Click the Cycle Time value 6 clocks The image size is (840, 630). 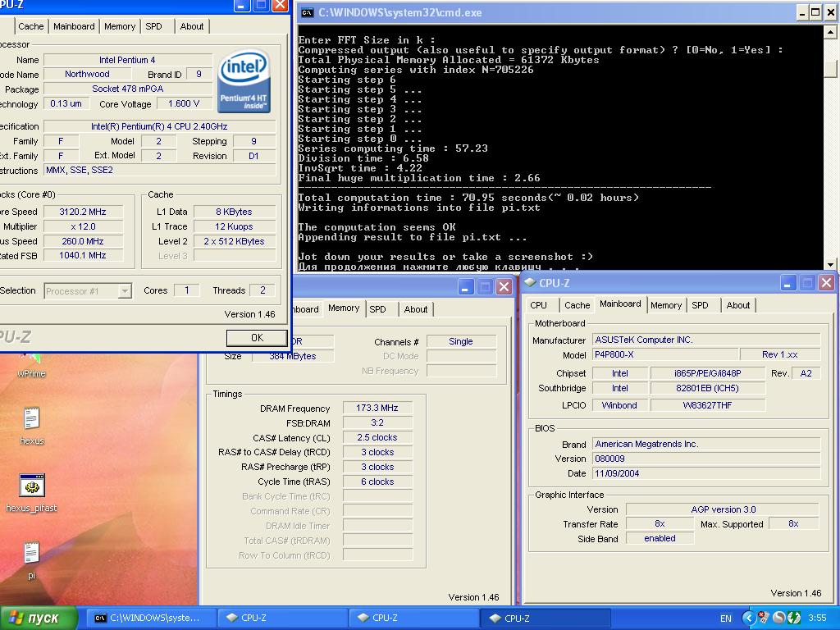click(x=377, y=482)
